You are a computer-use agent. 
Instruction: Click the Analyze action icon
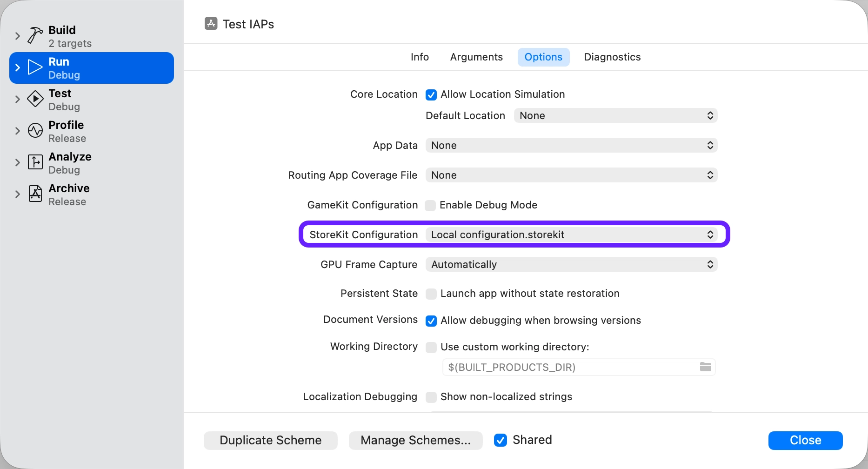(35, 162)
